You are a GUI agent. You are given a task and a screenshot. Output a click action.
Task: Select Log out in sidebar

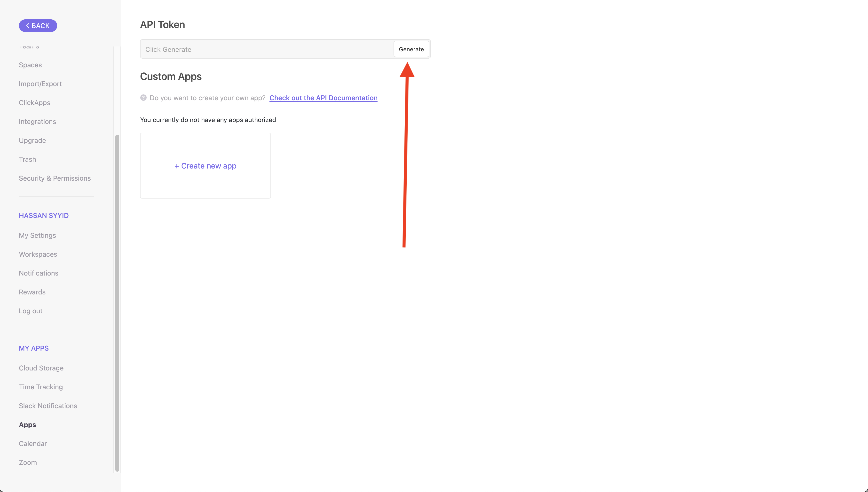point(31,311)
